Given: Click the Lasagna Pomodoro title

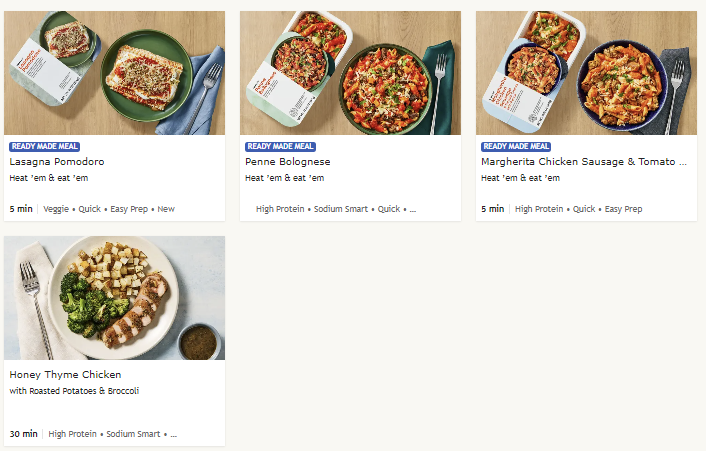Looking at the screenshot, I should (x=57, y=161).
